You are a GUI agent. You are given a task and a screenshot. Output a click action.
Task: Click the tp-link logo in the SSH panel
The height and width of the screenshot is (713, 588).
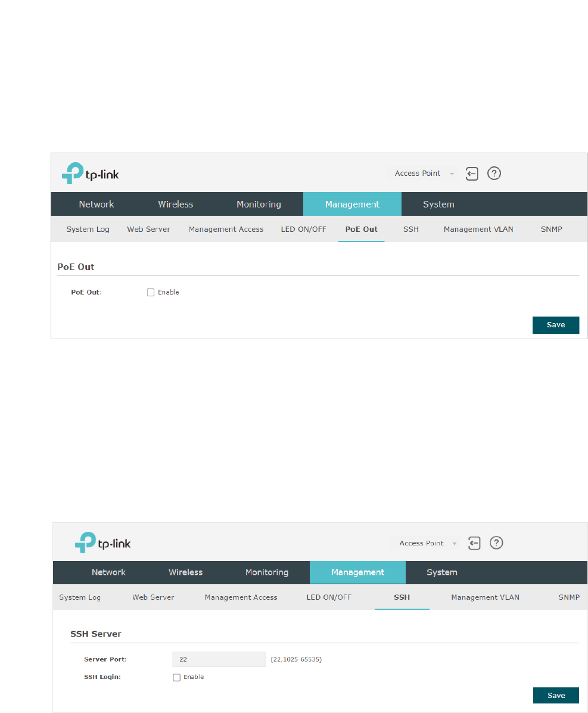(102, 542)
